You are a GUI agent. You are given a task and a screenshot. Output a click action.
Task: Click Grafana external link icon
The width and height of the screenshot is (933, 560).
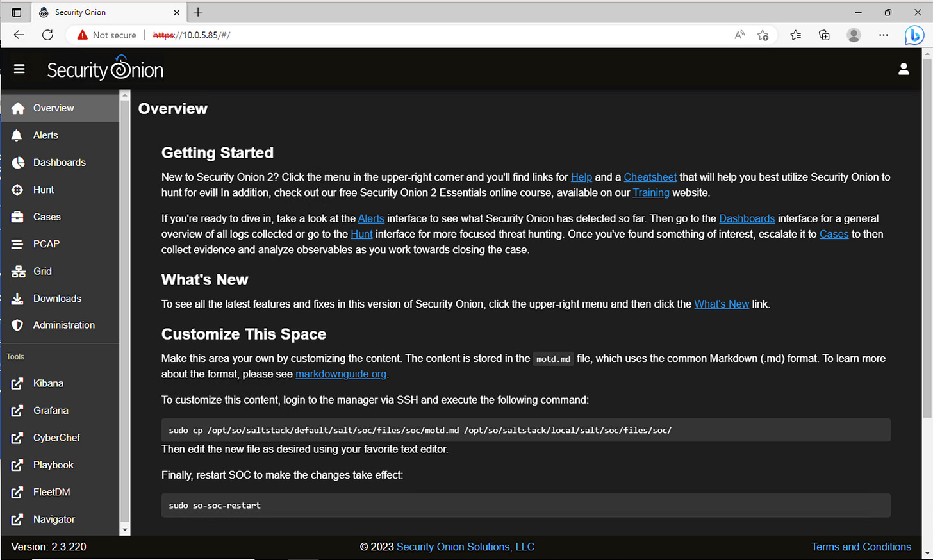pyautogui.click(x=18, y=411)
